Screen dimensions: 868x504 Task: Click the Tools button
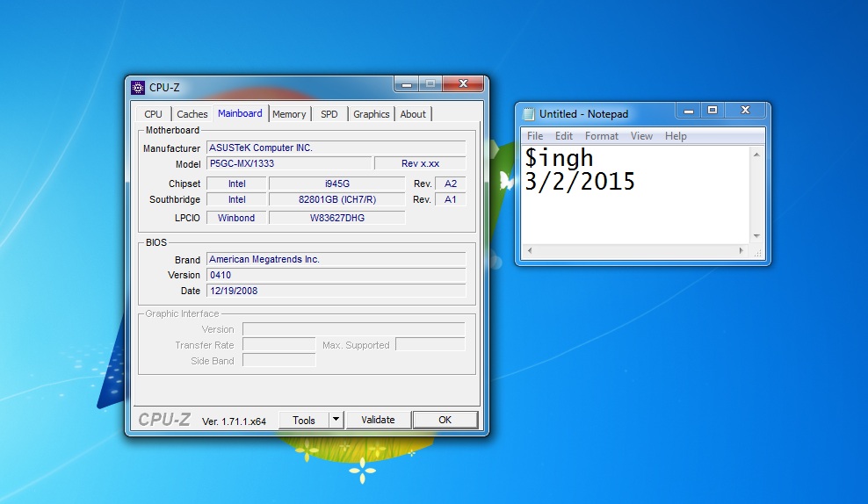[303, 420]
